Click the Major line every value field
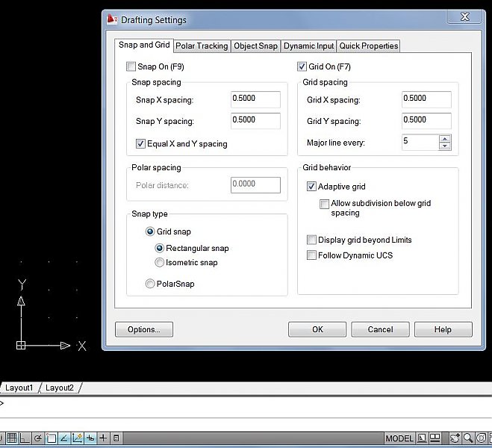The height and width of the screenshot is (448, 492). [x=420, y=143]
